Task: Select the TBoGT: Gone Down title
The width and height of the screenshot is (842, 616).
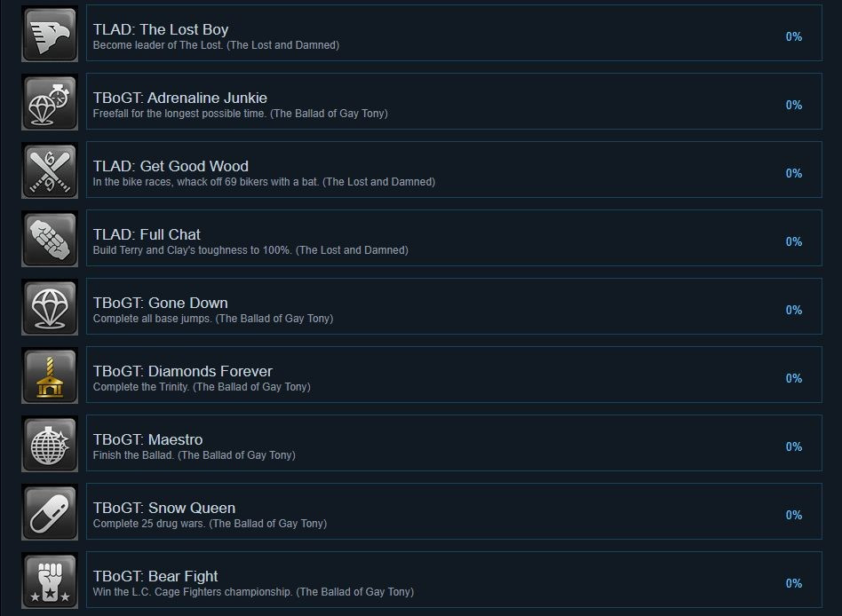Action: pyautogui.click(x=161, y=303)
